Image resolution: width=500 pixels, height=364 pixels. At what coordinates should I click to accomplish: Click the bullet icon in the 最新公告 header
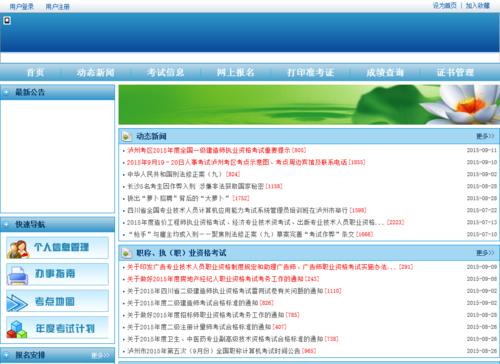pyautogui.click(x=6, y=92)
